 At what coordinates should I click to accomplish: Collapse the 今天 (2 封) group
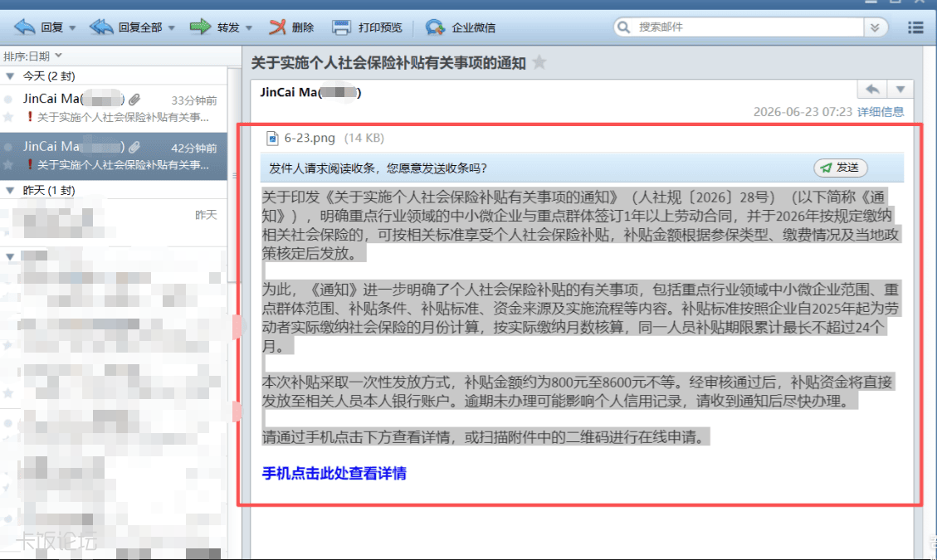point(10,75)
